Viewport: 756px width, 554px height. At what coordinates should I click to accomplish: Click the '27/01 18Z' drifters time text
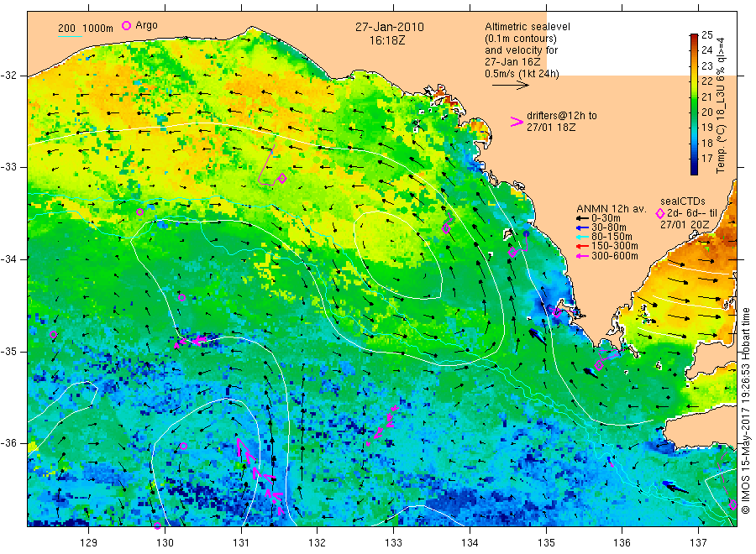(551, 128)
